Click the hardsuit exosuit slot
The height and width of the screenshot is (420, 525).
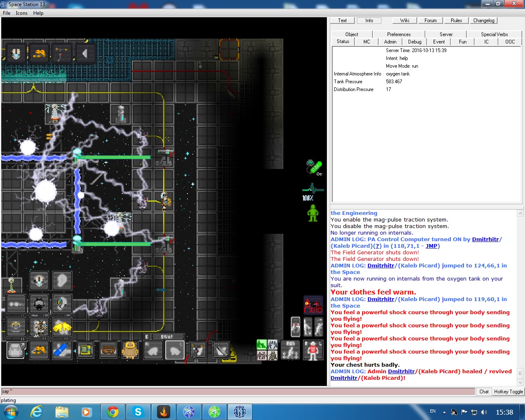[39, 327]
